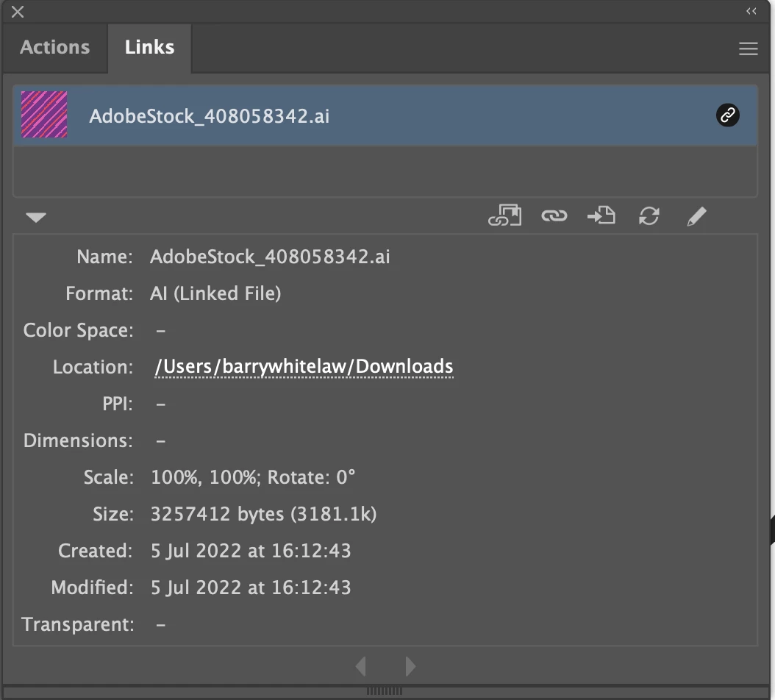Select the AdobeStock_408058342.ai link row

tap(385, 115)
